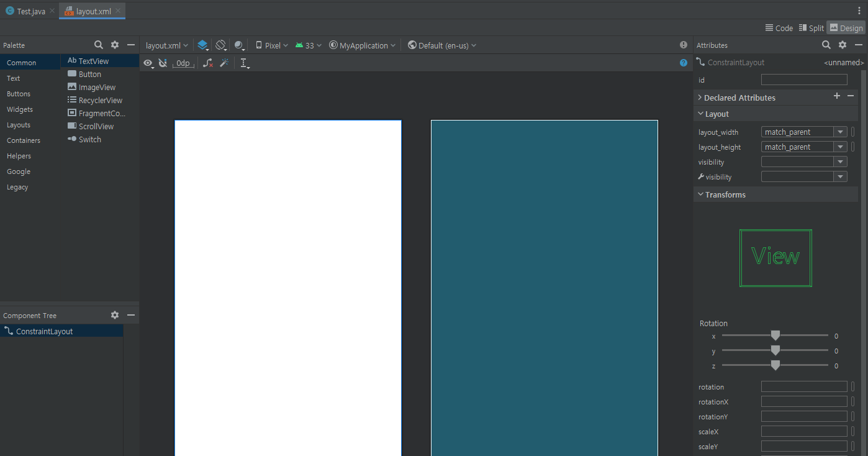Search the Palette with magnifier icon
This screenshot has height=456, width=868.
click(x=99, y=45)
